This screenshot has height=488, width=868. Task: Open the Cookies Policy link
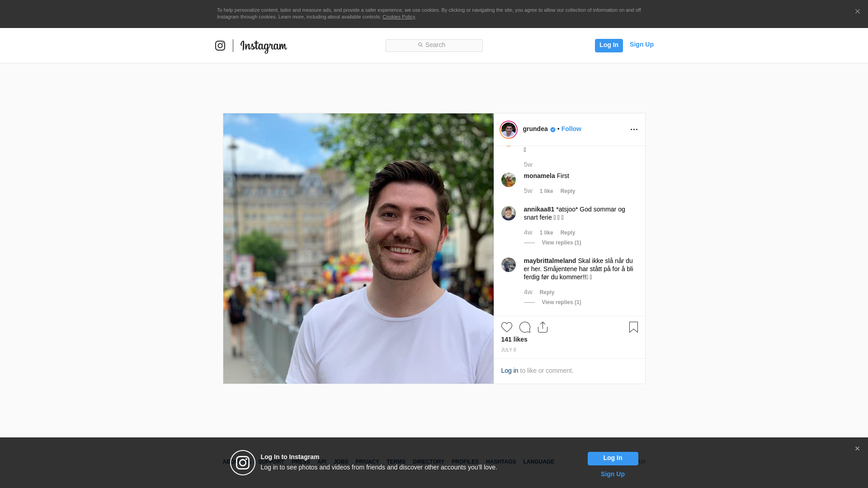pos(398,17)
